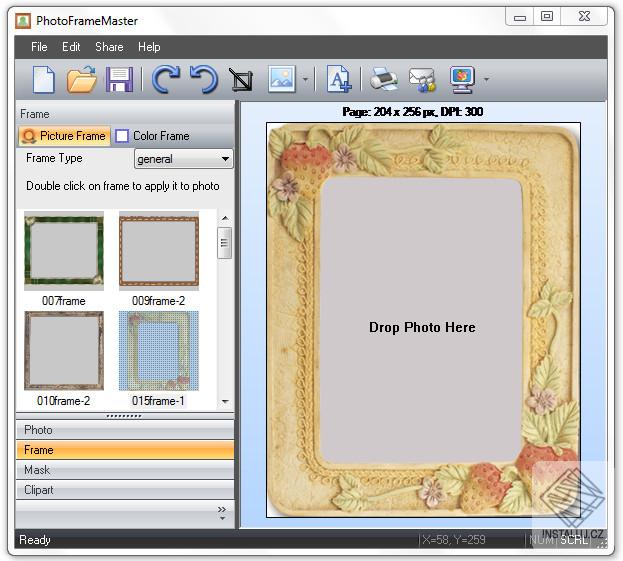Click frame list scroll down arrow
The width and height of the screenshot is (623, 561).
point(225,402)
